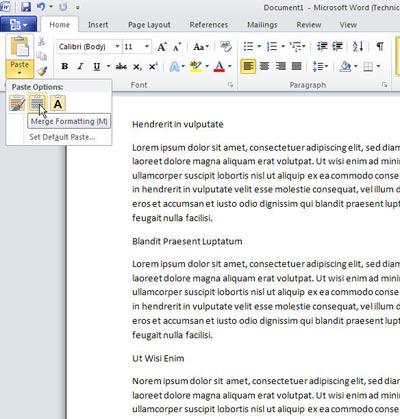
Task: Toggle Superscript formatting
Action: pos(153,66)
